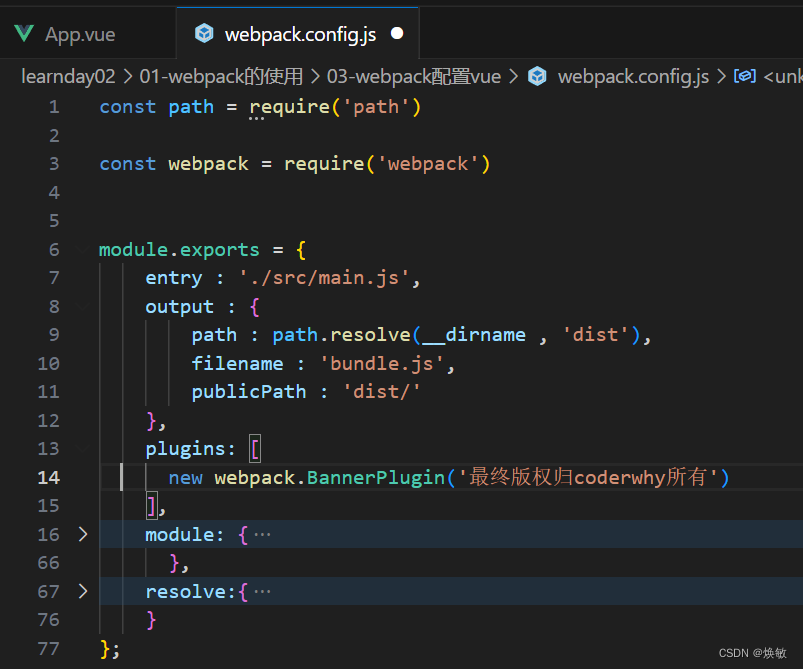Click webpack.config.js in the breadcrumb path
Screen dimensions: 803x669
[x=632, y=76]
